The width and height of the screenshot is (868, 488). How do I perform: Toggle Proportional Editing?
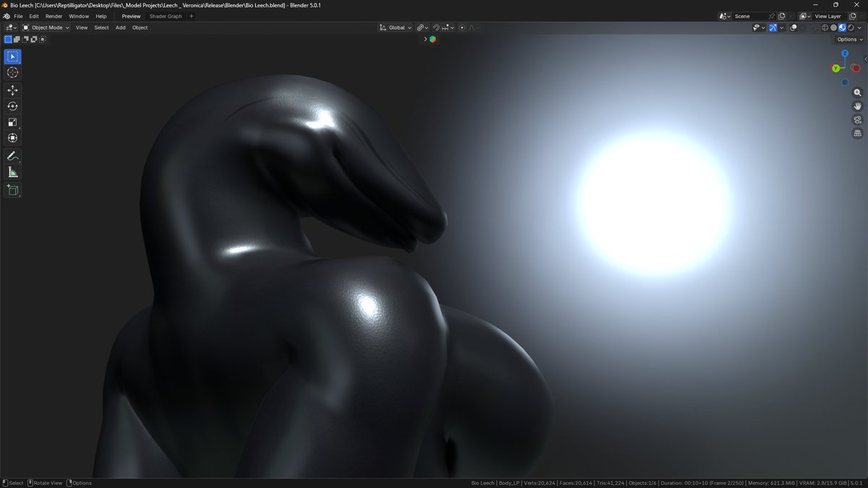(461, 27)
